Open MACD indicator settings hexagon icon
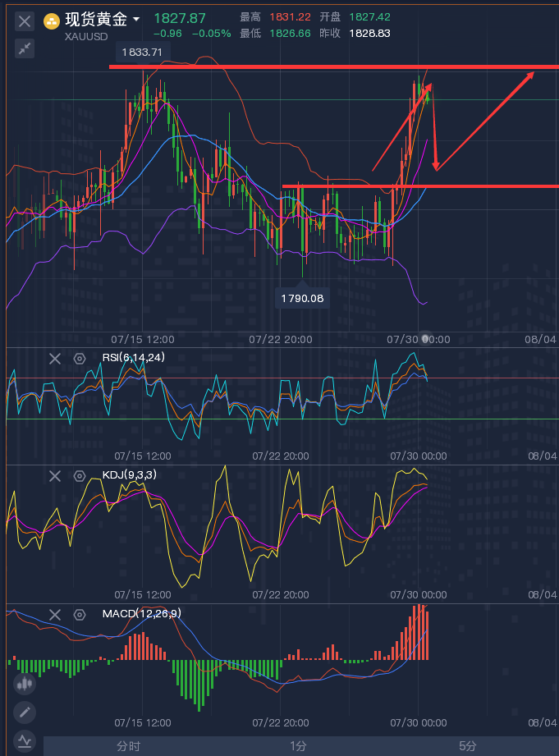Screen dimensions: 559x756 [80, 614]
